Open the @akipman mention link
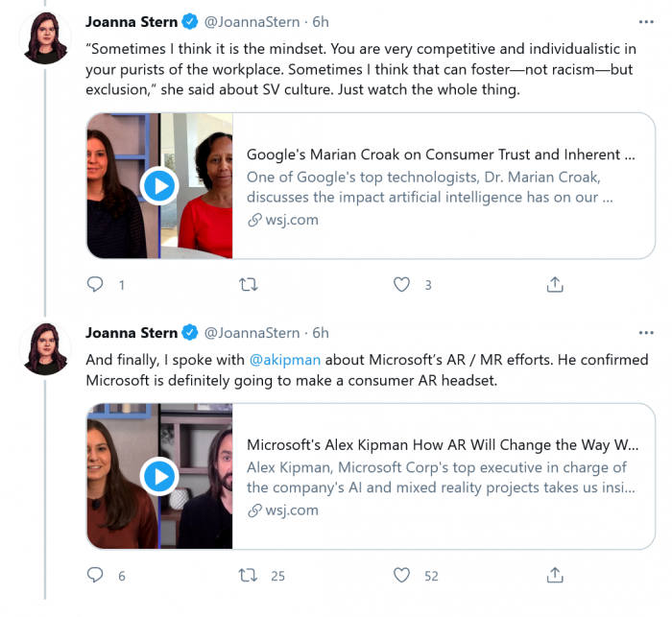Viewport: 672px width, 617px height. 284,360
